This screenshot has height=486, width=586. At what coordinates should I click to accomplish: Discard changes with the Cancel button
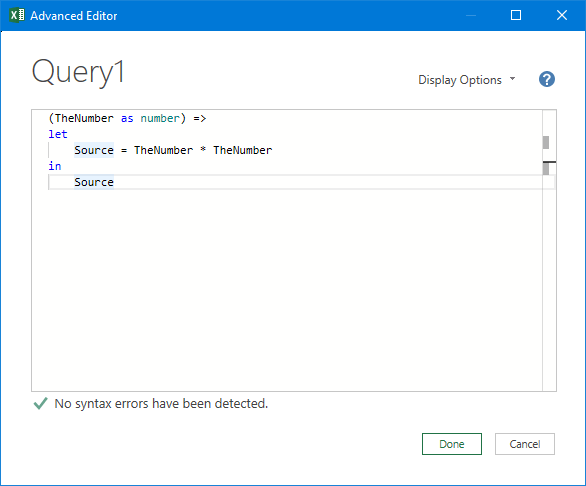(525, 444)
